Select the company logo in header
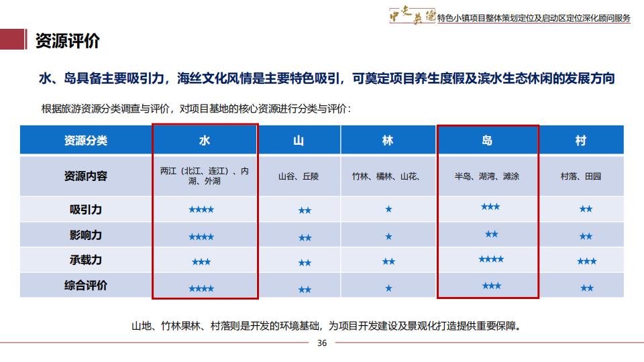The image size is (644, 362). [x=412, y=15]
